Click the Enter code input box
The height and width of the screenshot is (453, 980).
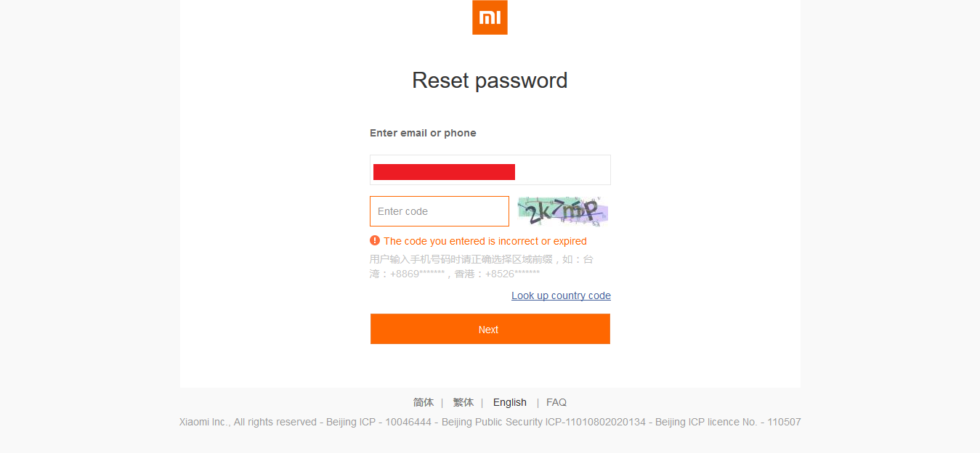click(439, 211)
